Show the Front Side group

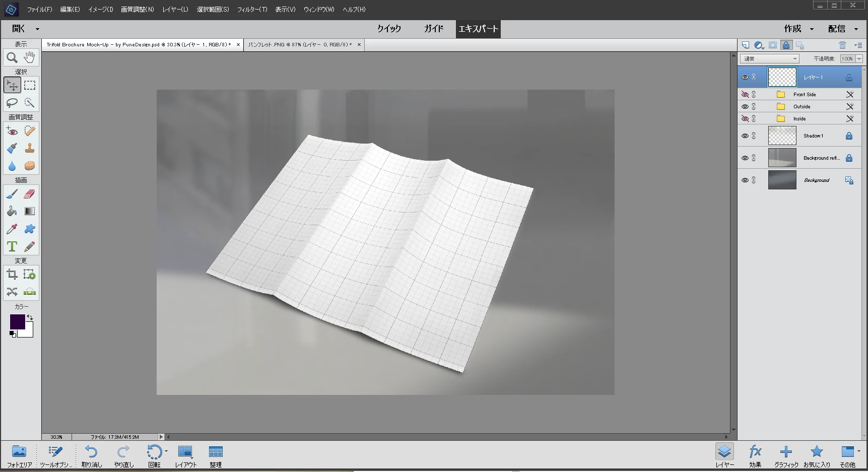[x=745, y=94]
